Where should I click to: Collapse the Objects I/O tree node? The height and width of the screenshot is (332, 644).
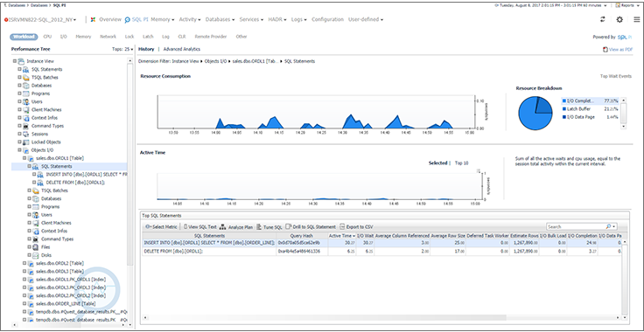19,150
